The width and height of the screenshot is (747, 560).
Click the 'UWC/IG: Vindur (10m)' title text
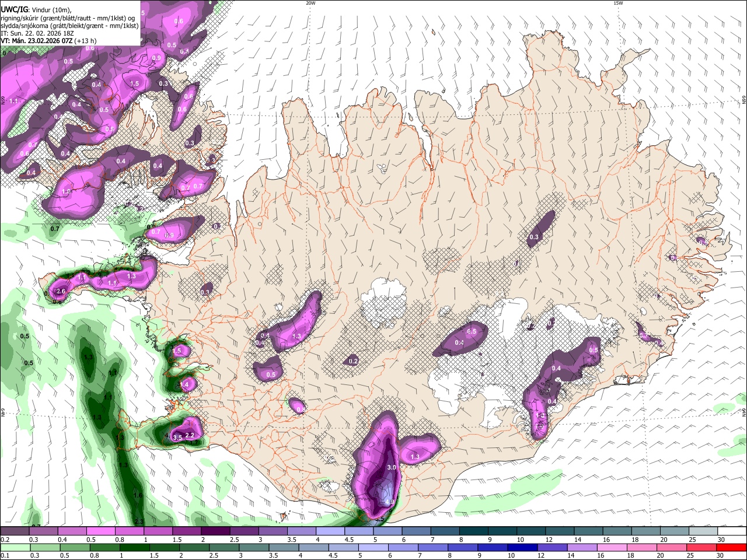pyautogui.click(x=36, y=10)
